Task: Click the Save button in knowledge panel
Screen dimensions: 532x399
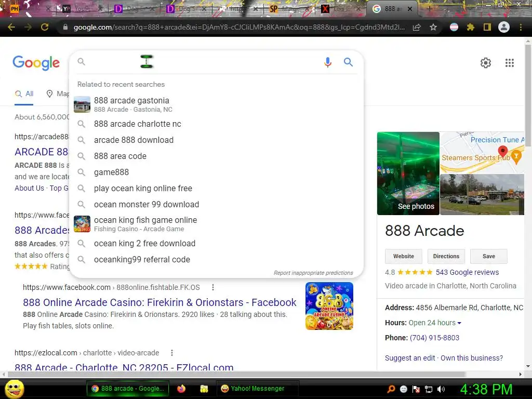Action: tap(488, 256)
